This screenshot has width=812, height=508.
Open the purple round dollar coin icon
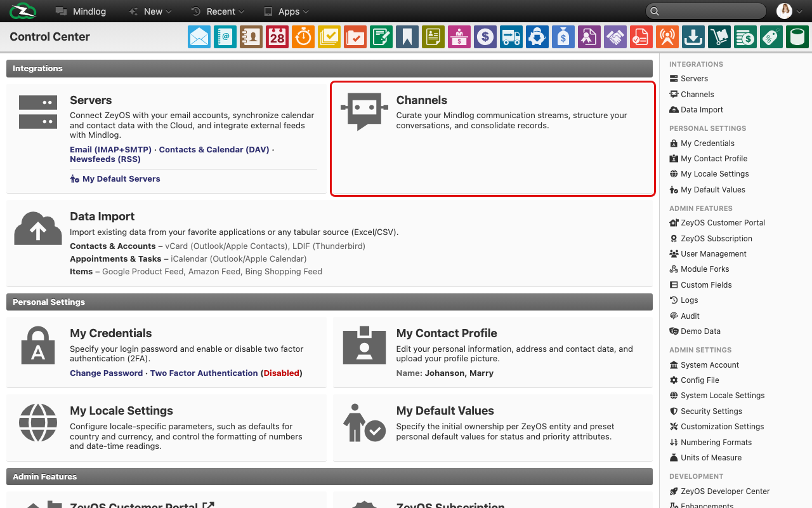coord(485,37)
